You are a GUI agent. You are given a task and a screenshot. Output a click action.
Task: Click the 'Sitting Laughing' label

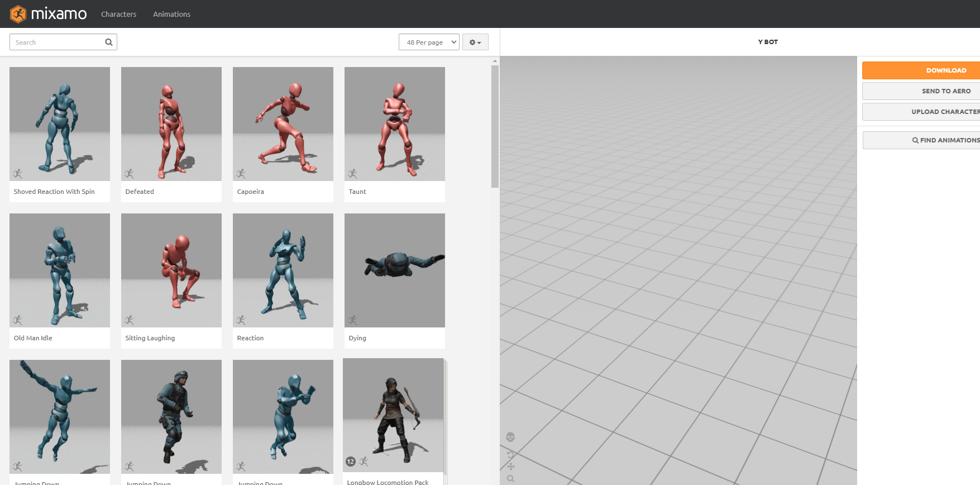[150, 338]
